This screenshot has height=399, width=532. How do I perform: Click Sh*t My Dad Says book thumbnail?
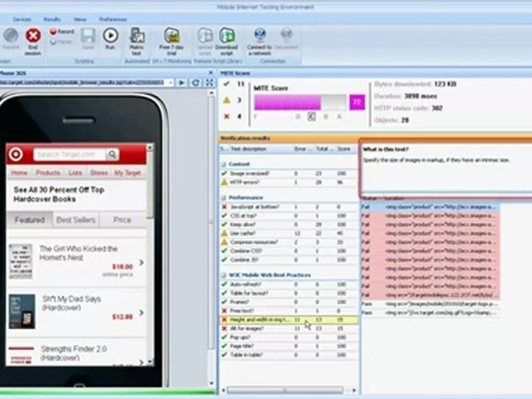(22, 311)
